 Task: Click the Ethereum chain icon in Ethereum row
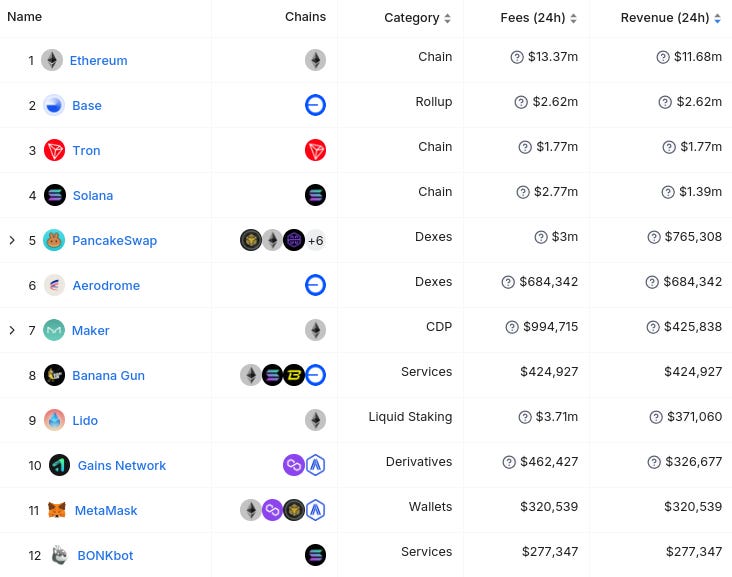[x=316, y=60]
